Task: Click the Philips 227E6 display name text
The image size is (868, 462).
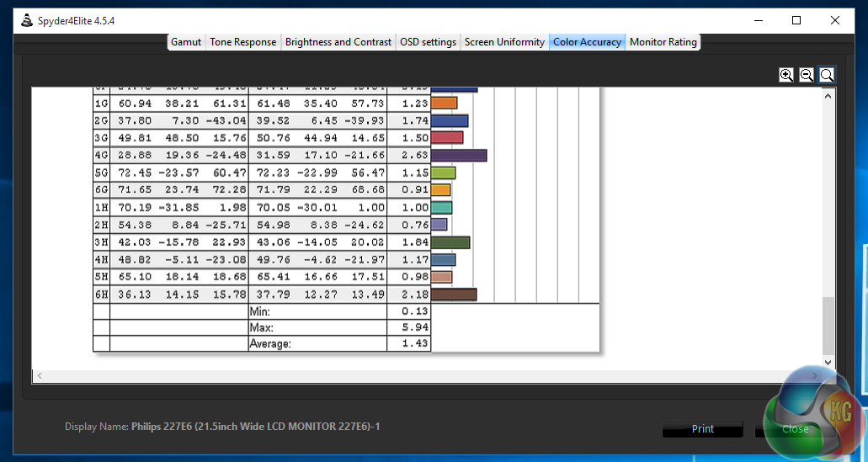Action: click(x=255, y=427)
